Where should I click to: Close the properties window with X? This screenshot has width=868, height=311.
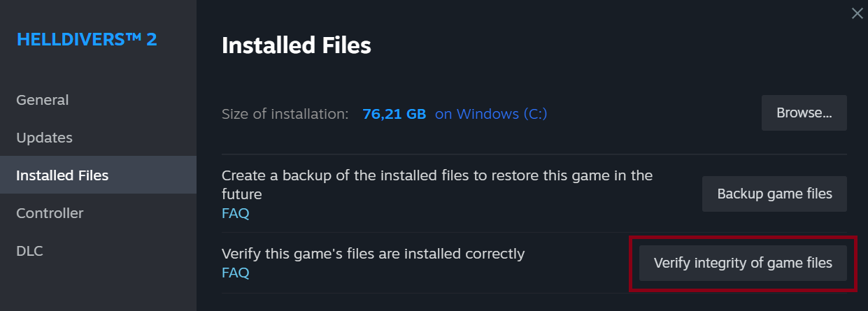pyautogui.click(x=856, y=13)
